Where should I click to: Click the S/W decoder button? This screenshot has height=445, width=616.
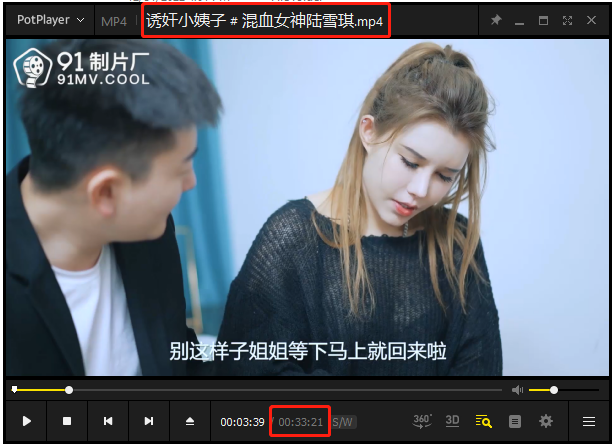[x=343, y=422]
